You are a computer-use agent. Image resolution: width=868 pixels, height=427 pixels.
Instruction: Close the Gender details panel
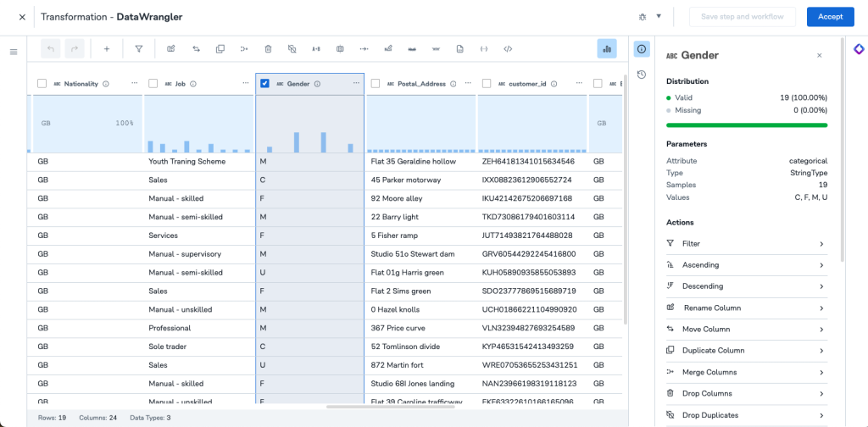tap(819, 55)
